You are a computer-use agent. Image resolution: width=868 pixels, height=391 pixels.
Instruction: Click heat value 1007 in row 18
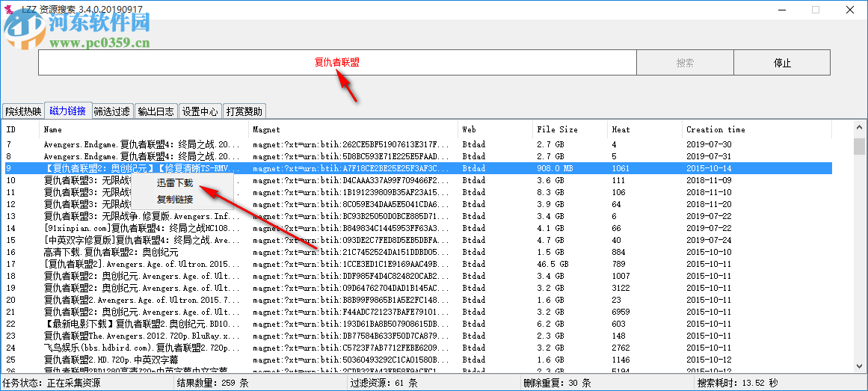pos(621,276)
